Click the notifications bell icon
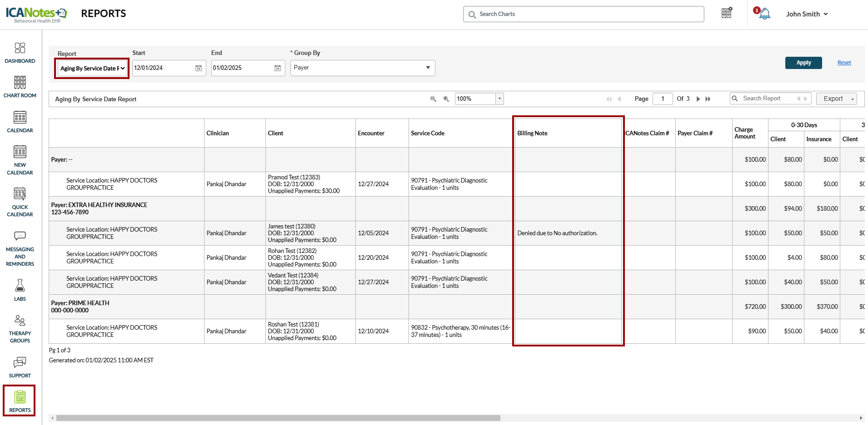The image size is (868, 425). pyautogui.click(x=765, y=14)
